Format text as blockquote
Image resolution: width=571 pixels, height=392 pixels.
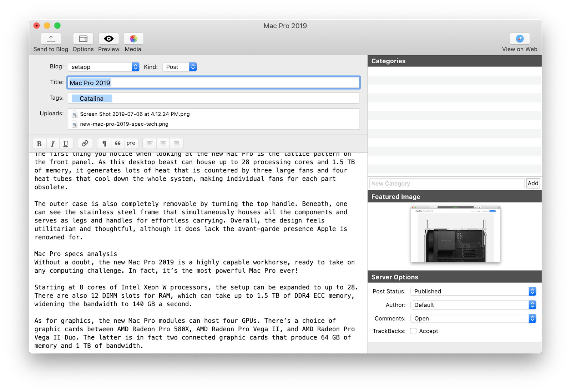(117, 144)
